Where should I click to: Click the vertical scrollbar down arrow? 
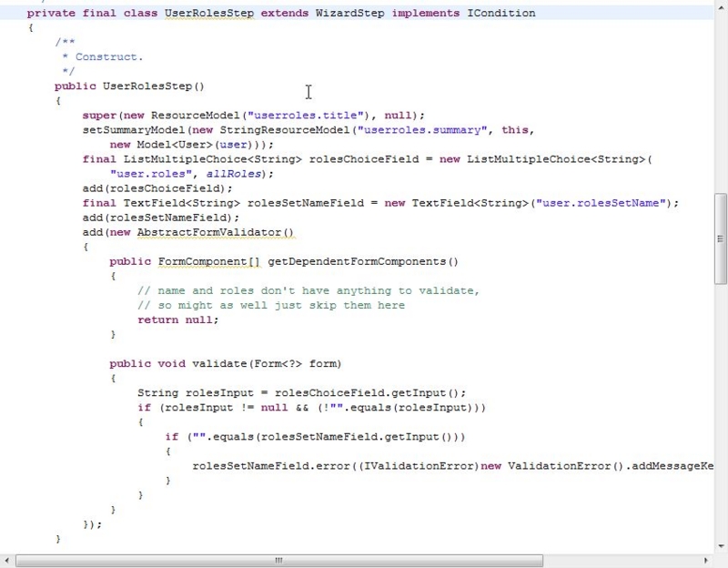point(720,546)
